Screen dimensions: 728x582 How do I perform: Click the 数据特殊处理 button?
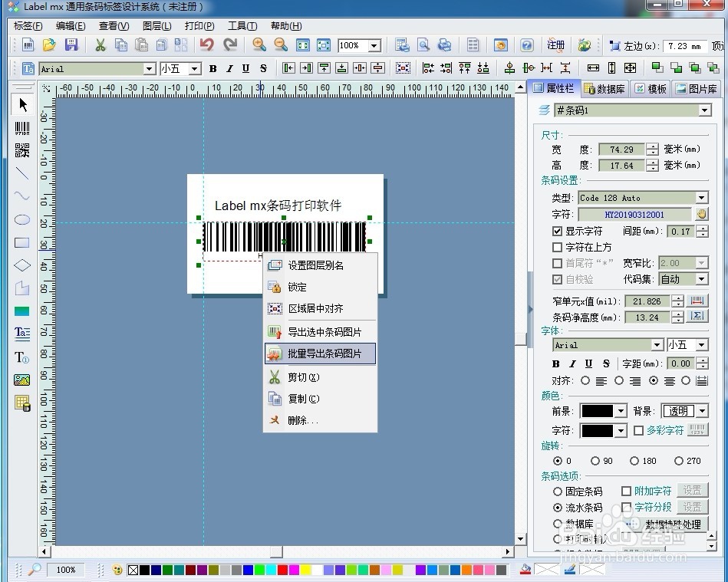click(x=667, y=524)
